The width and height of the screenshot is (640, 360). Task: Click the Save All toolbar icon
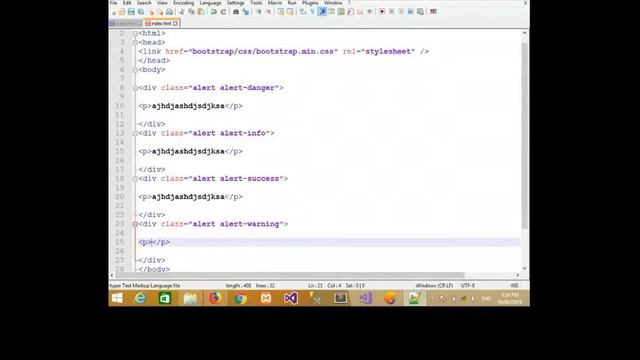coord(141,12)
